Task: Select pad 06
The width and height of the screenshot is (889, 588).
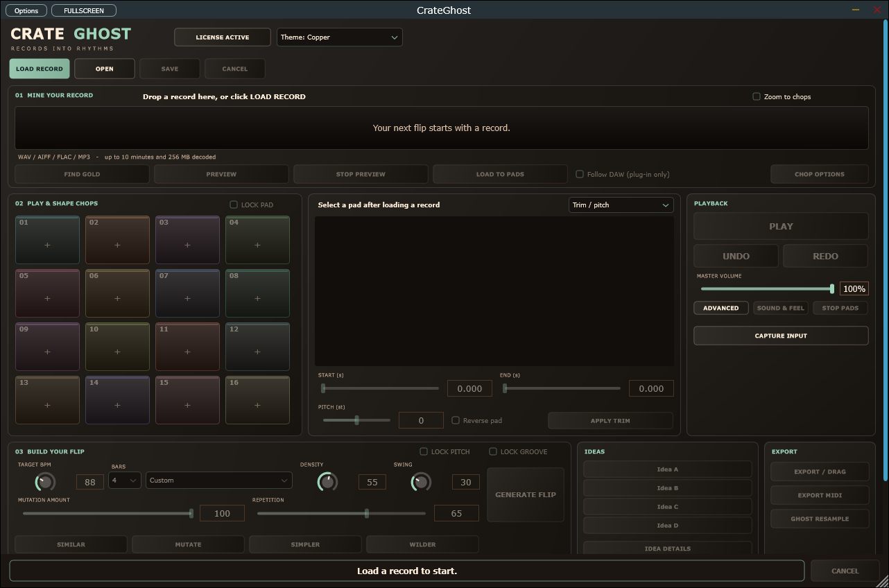Action: [117, 293]
